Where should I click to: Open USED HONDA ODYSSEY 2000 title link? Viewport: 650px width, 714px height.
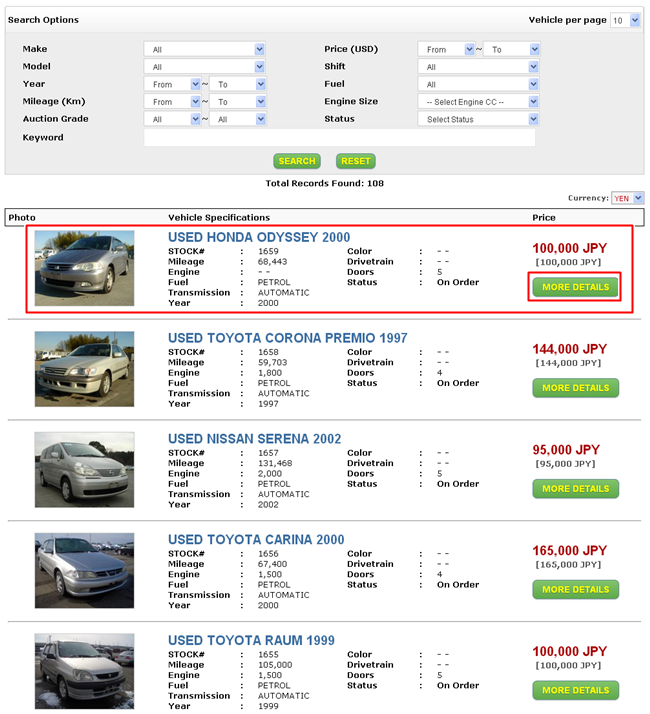click(259, 237)
